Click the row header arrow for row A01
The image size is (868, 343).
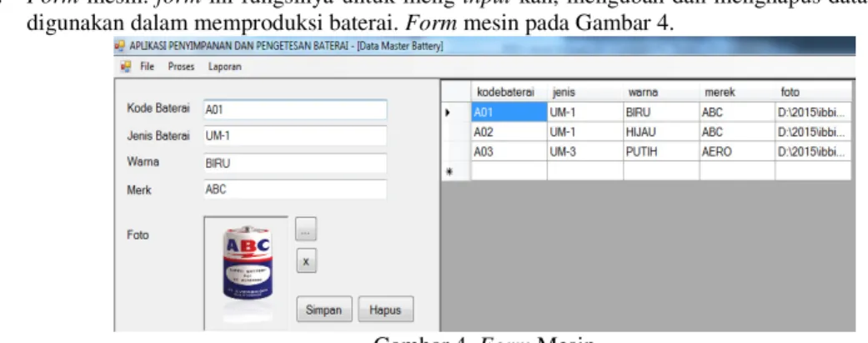coord(457,112)
